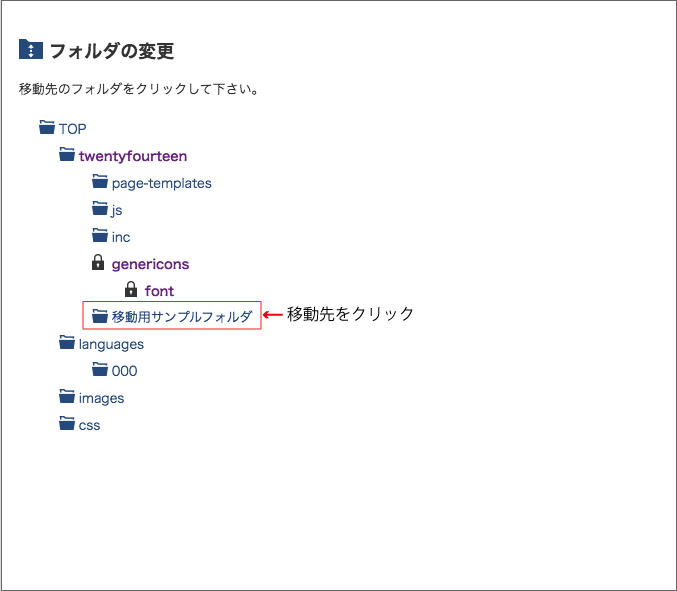Choose images folder as destination
The image size is (677, 591).
101,398
